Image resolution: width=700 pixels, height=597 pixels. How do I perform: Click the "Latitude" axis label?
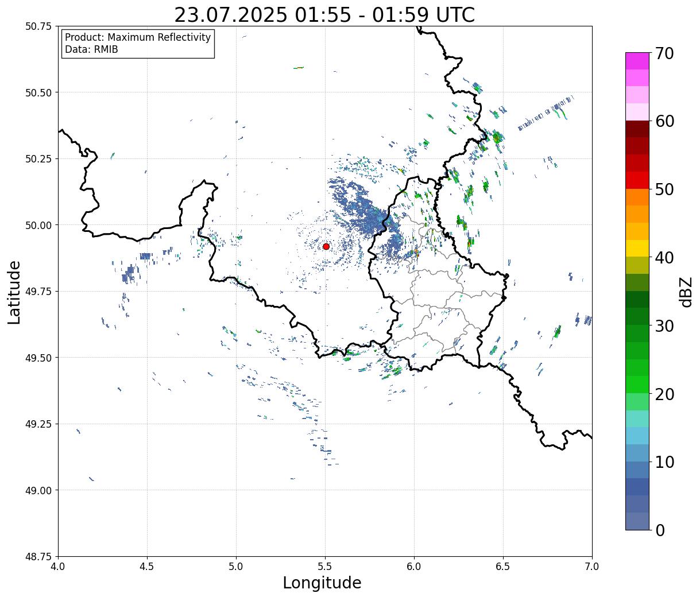click(14, 292)
